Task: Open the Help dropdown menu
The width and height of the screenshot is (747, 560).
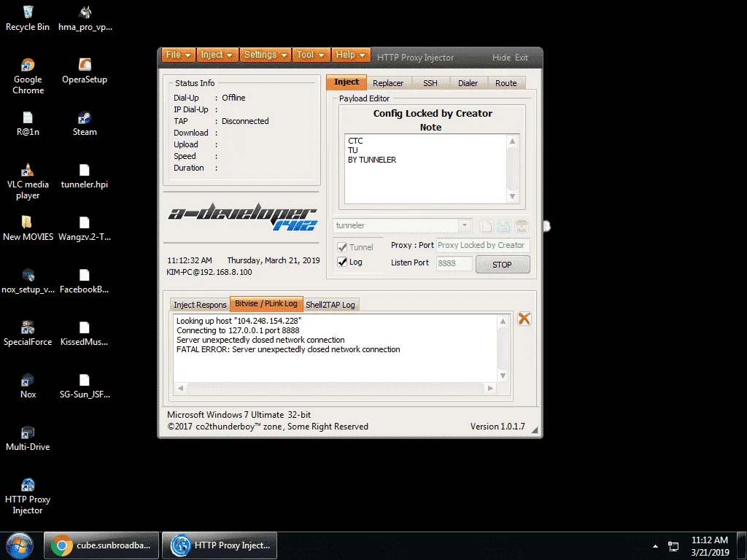Action: [351, 55]
